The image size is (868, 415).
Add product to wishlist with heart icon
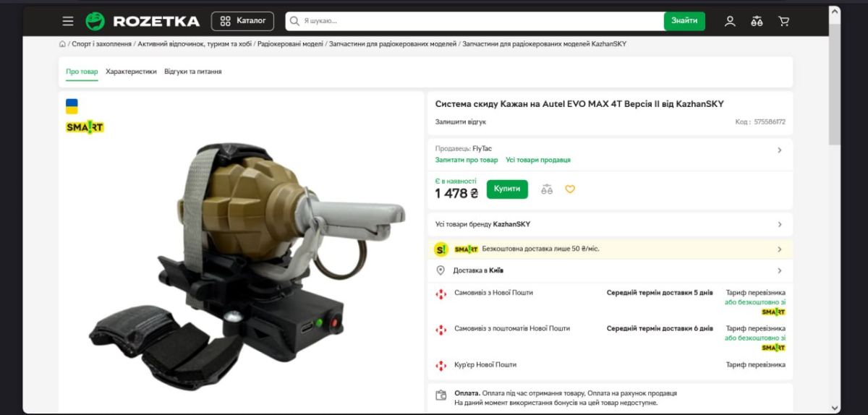pyautogui.click(x=570, y=189)
